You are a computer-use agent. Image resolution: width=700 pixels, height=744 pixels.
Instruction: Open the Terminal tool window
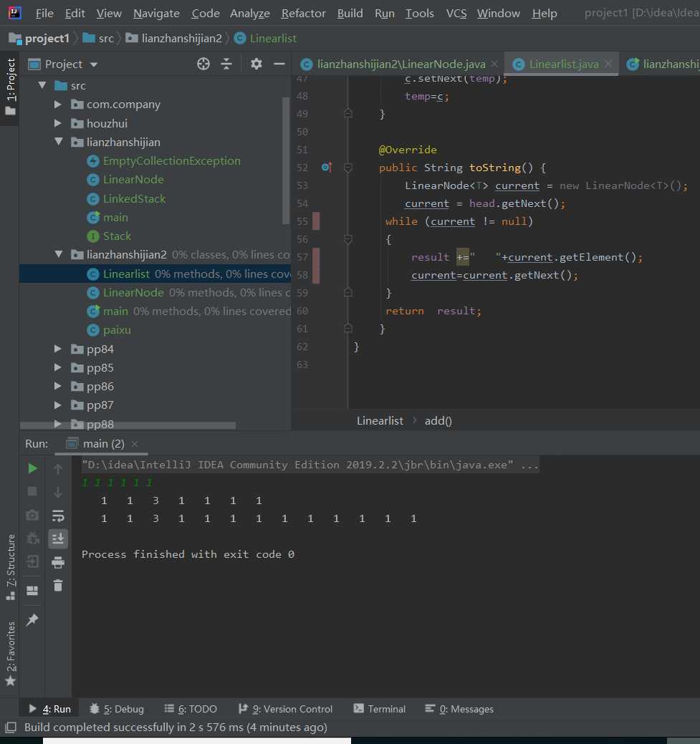[x=380, y=709]
